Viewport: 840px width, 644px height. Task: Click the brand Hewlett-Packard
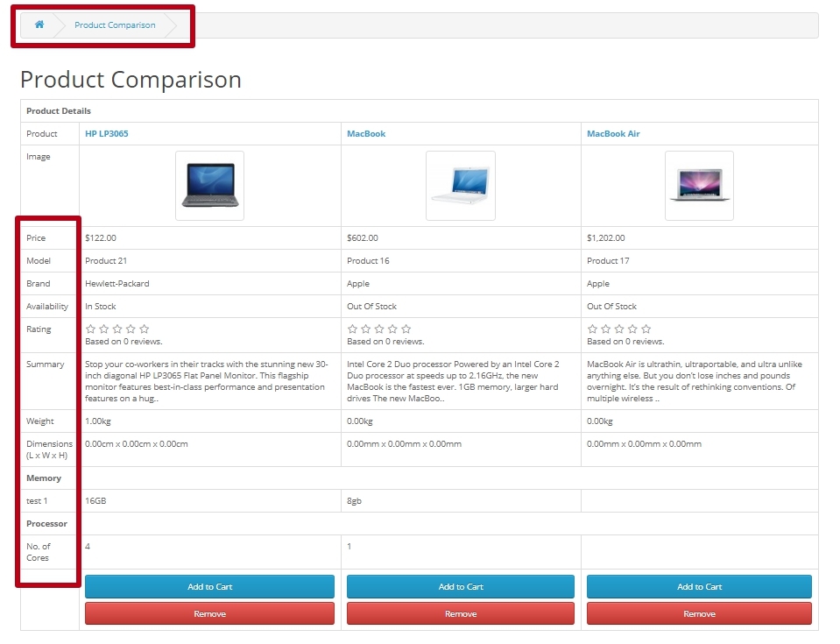pyautogui.click(x=116, y=284)
